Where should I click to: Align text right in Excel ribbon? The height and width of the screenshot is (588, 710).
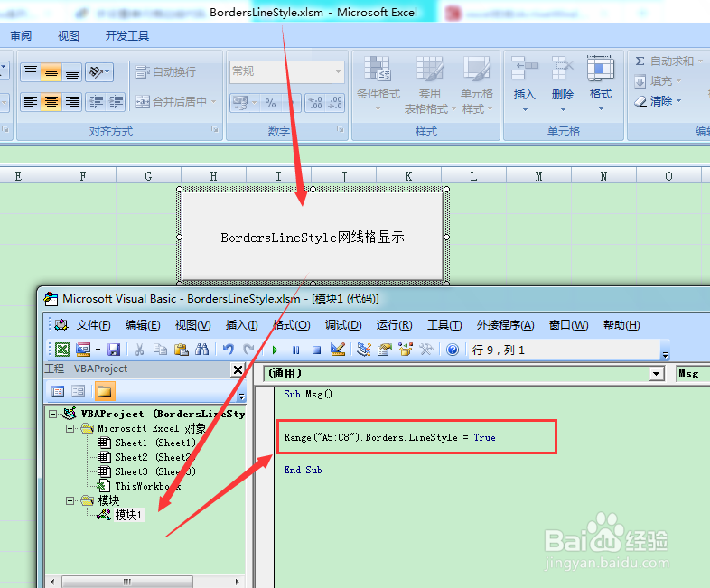pyautogui.click(x=72, y=102)
